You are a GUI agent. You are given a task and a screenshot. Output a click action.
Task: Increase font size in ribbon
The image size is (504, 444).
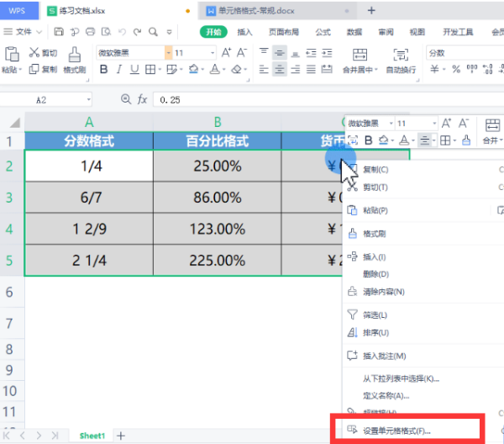coord(226,52)
